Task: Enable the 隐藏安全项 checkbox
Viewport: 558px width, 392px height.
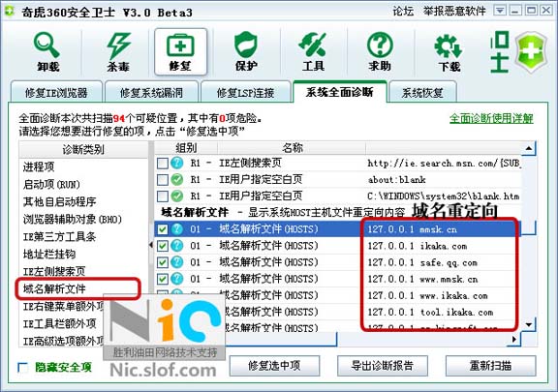Action: coord(23,368)
